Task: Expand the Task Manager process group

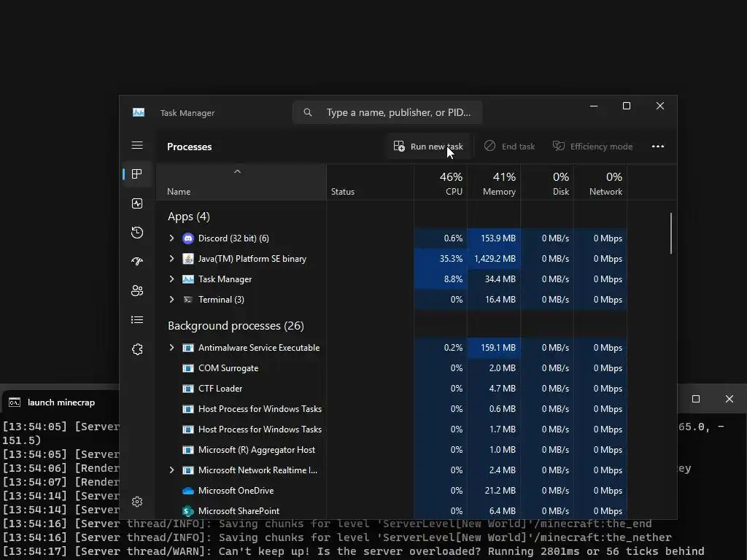Action: pos(171,279)
